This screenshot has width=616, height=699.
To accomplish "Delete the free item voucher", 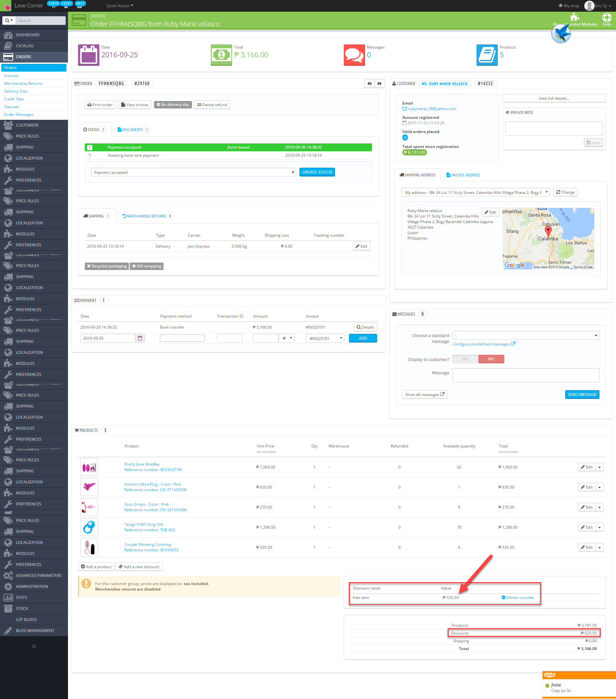I will (x=518, y=598).
